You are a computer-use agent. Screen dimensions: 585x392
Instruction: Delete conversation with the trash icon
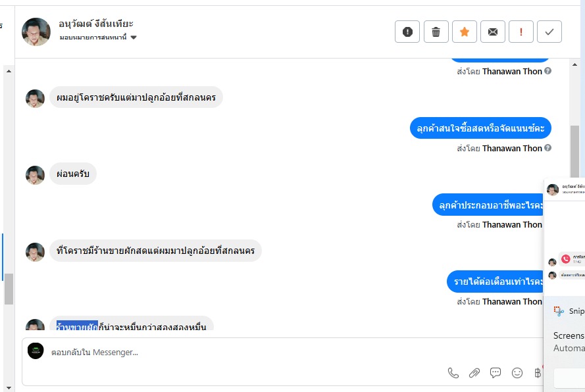436,32
